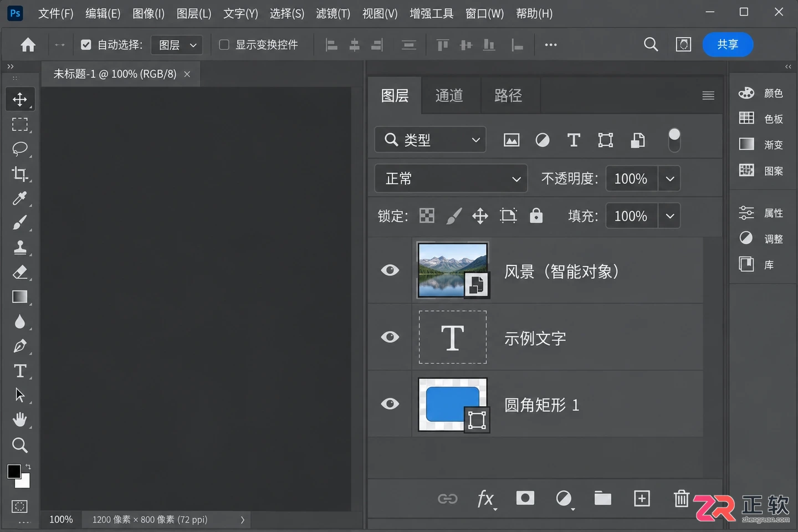Toggle Quick Mask mode

point(20,506)
